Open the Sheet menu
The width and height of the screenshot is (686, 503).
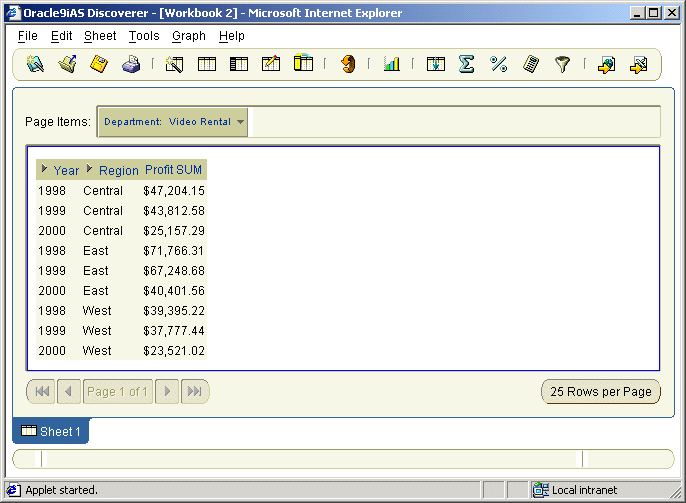100,36
